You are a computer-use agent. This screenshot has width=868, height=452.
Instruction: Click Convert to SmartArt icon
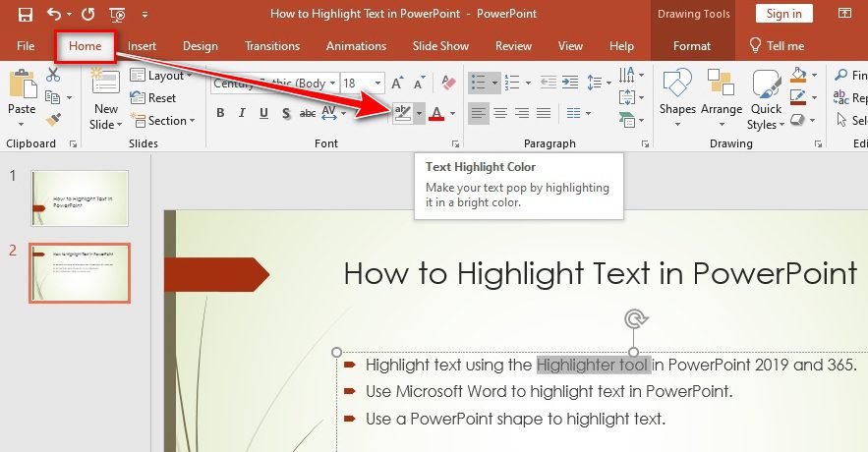coord(627,120)
